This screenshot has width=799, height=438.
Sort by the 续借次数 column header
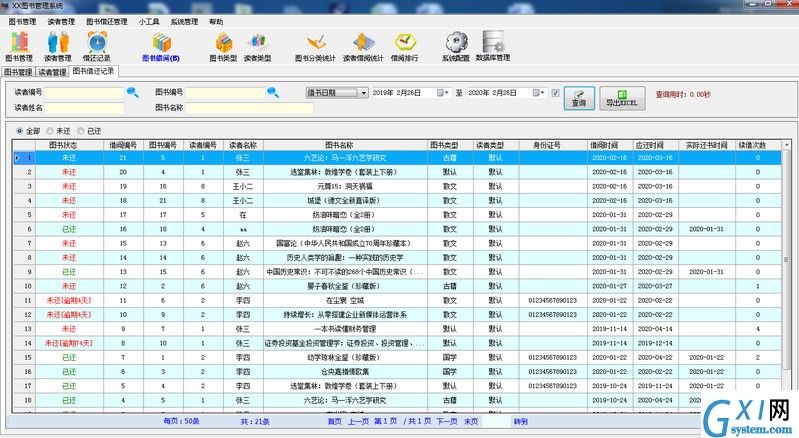click(x=758, y=145)
